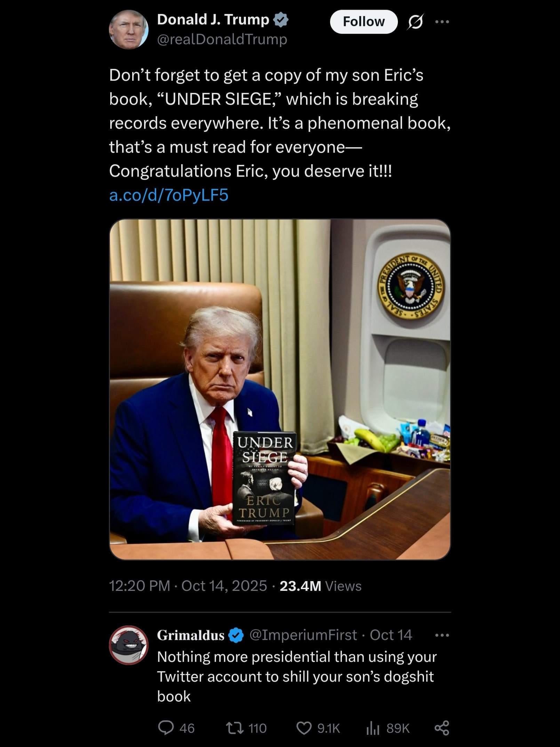Open the Donald J. Trump profile picture

[129, 29]
